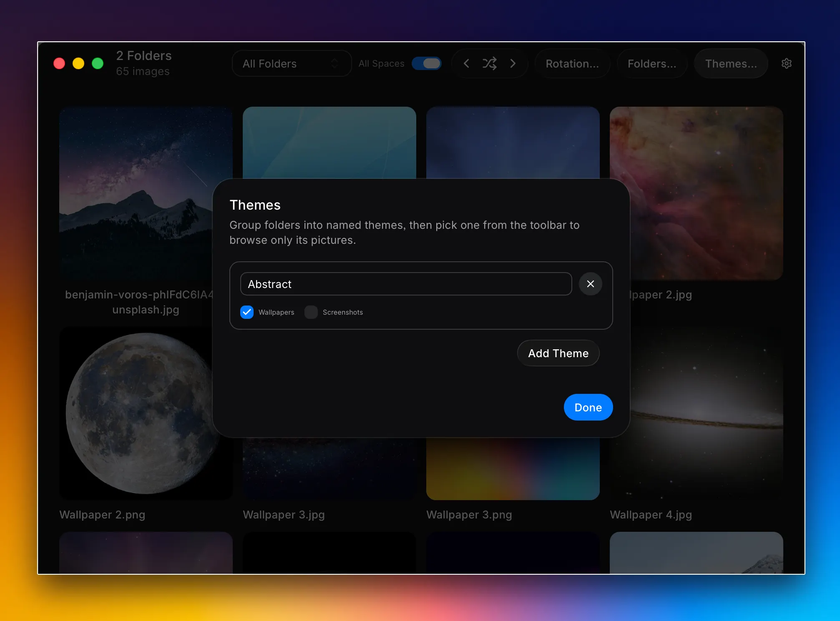Select the Wallpaper 3.png colorful thumbnail
This screenshot has height=621, width=840.
513,468
